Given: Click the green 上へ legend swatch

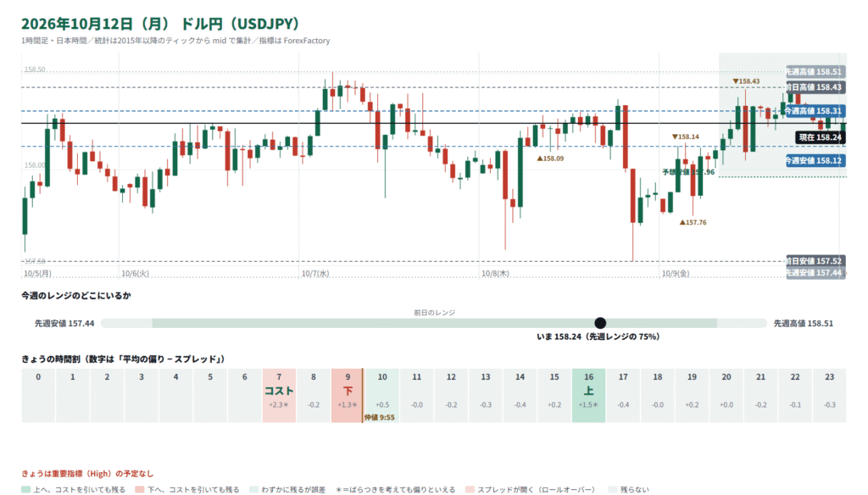Looking at the screenshot, I should click(25, 490).
